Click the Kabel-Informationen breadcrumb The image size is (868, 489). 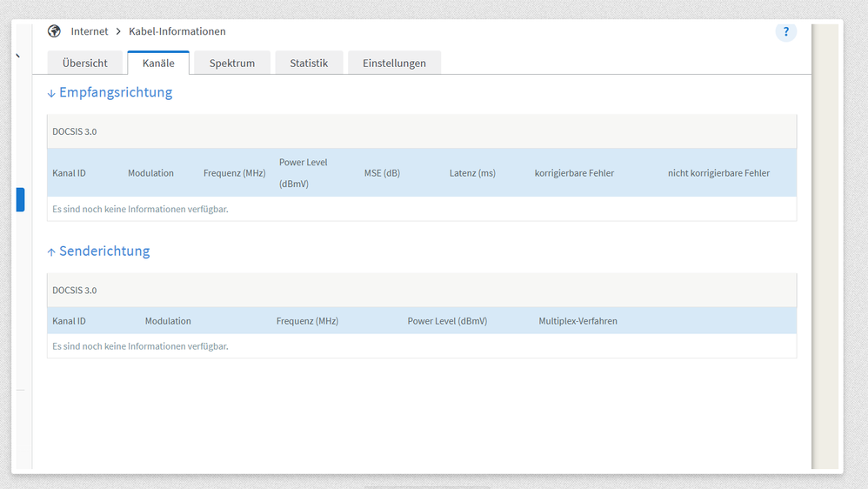177,31
